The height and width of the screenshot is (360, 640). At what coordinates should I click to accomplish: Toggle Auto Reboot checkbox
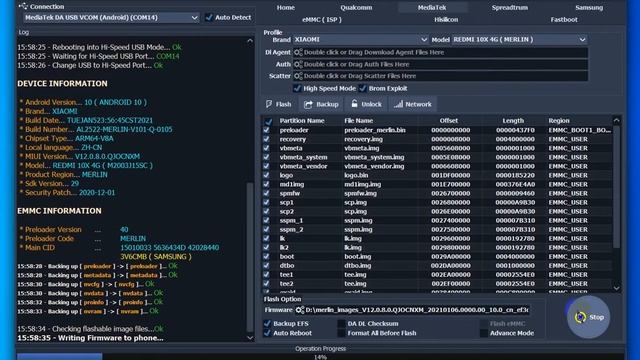(267, 333)
